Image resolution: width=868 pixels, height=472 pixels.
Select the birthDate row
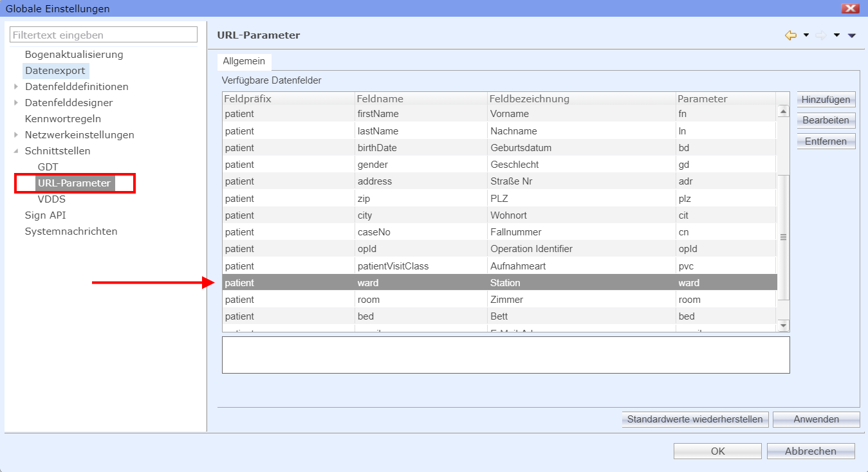click(x=499, y=148)
